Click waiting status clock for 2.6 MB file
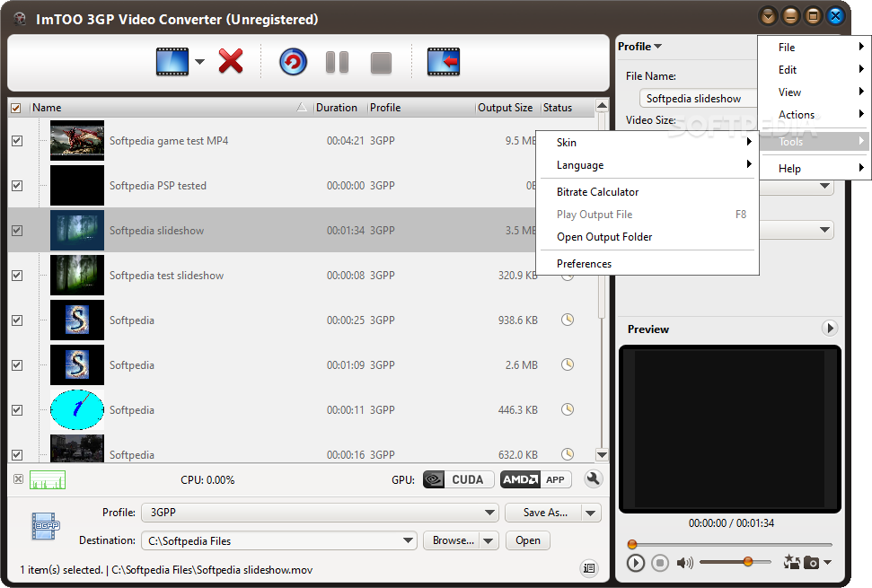 (x=568, y=364)
